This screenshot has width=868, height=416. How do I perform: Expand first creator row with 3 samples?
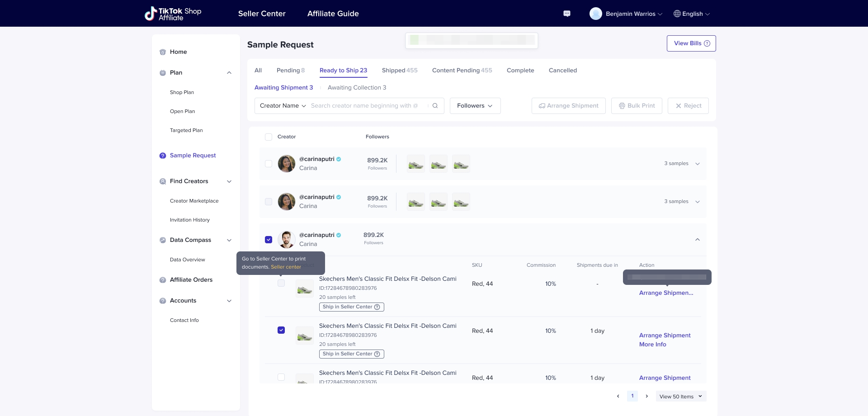(x=698, y=164)
